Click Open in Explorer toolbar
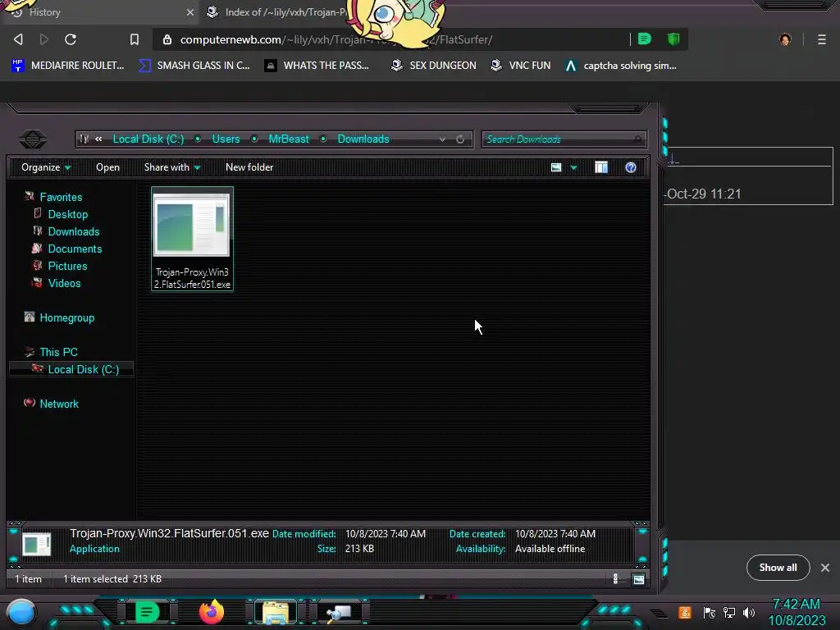This screenshot has width=840, height=630. click(107, 167)
